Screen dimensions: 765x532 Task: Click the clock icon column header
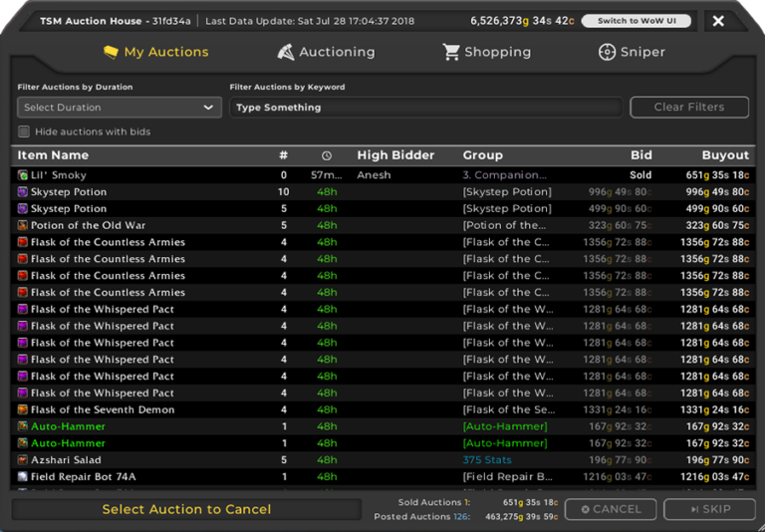tap(327, 155)
